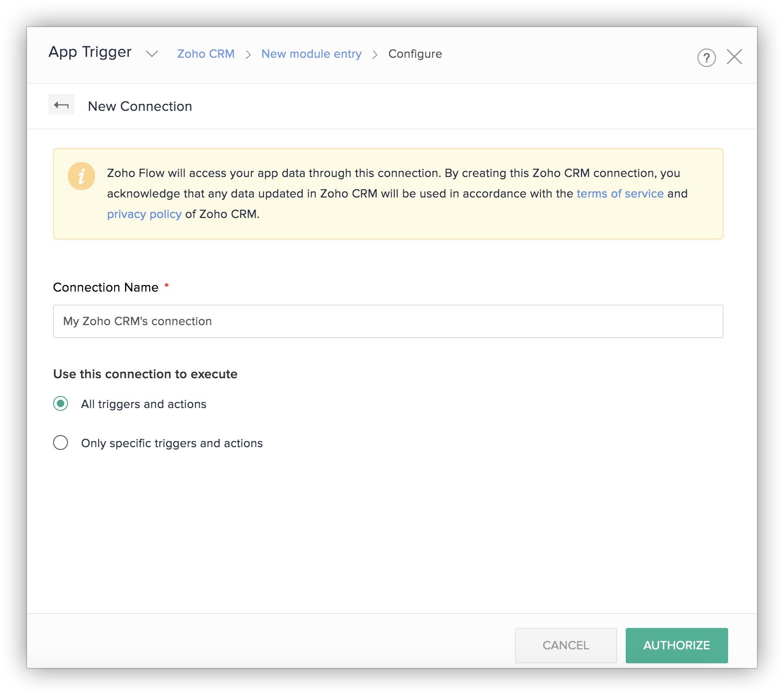Screen dimensions: 784x695
Task: Focus the Connection Name text field
Action: point(388,321)
